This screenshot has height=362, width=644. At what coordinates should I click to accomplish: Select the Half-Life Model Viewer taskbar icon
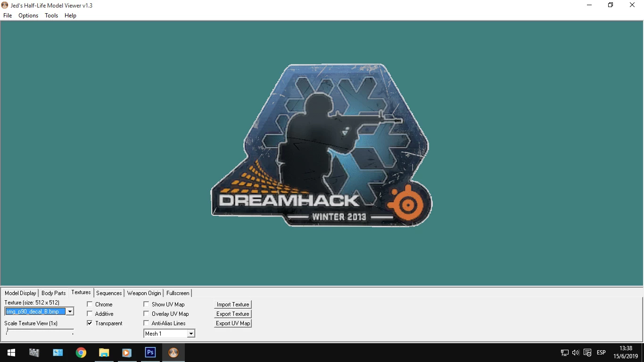173,353
